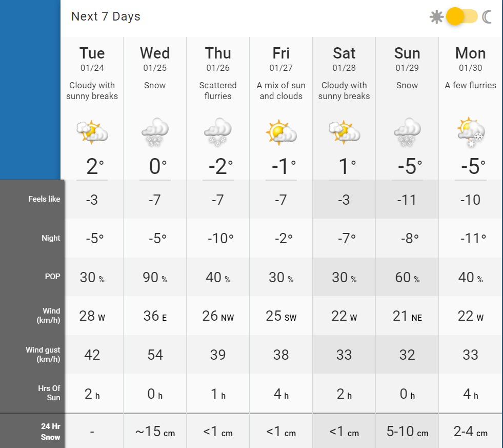Image resolution: width=503 pixels, height=448 pixels.
Task: Click Tuesday's cloudy with sunny breaks icon
Action: [x=92, y=132]
